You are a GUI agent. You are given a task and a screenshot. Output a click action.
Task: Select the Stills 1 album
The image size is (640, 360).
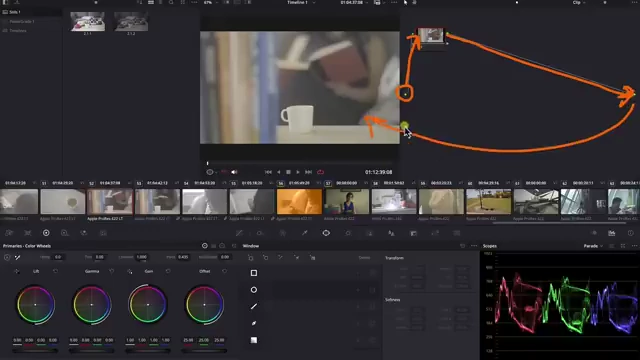(x=31, y=12)
